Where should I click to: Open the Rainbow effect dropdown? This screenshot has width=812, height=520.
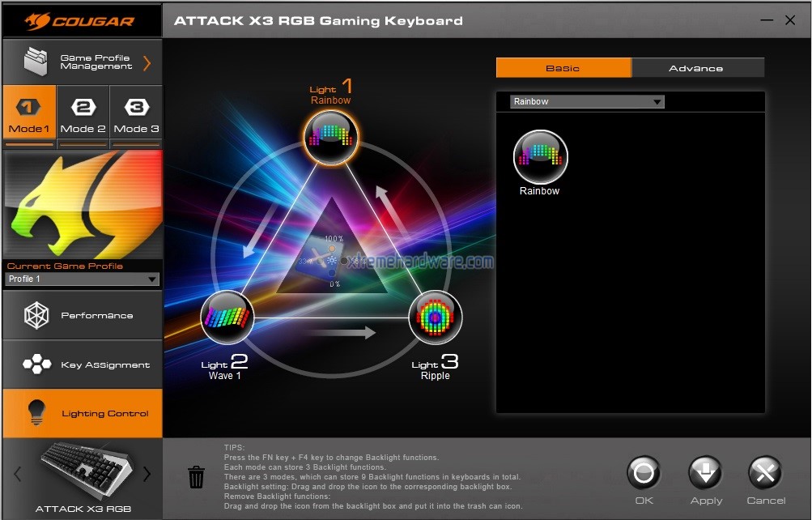[587, 102]
